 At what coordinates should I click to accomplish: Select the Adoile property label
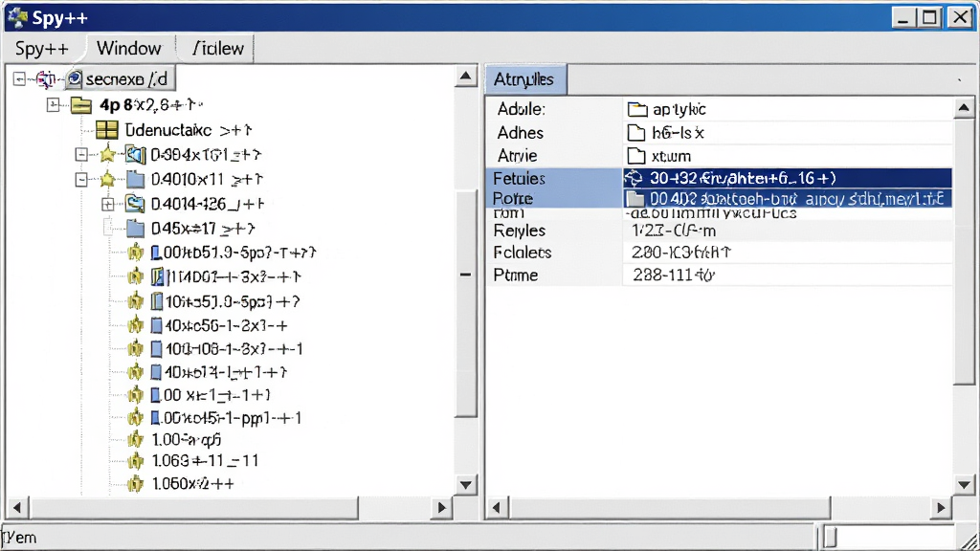[x=522, y=109]
